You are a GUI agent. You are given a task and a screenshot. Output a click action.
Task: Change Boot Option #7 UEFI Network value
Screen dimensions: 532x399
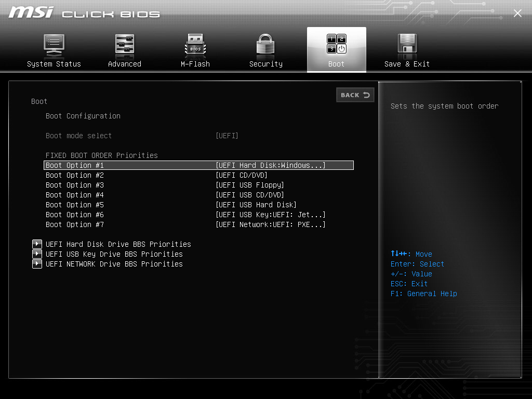coord(270,224)
